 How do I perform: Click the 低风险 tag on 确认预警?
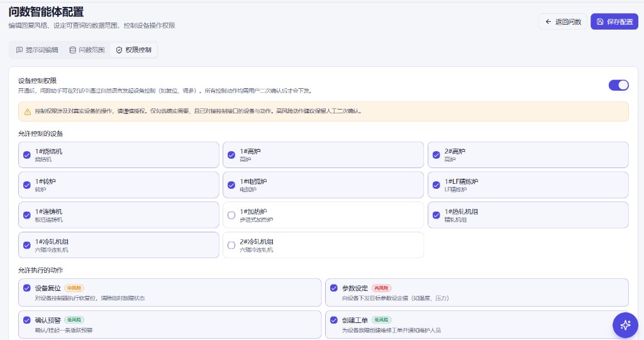click(x=74, y=320)
